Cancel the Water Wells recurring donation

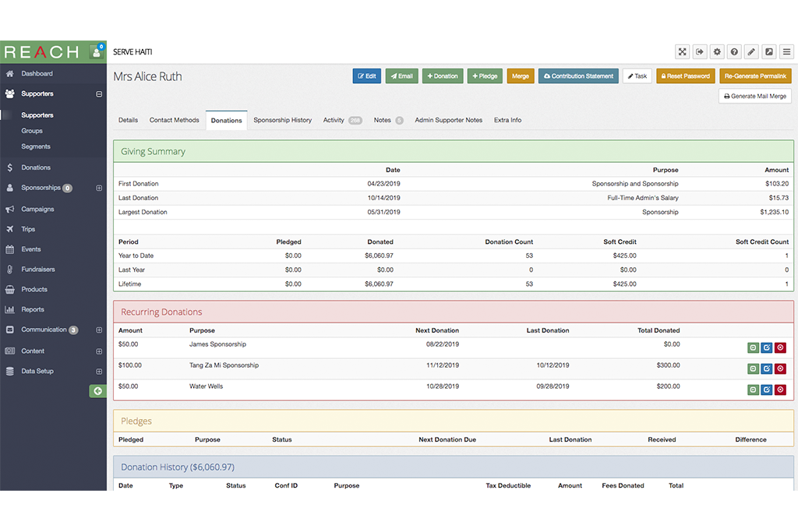[x=780, y=390]
